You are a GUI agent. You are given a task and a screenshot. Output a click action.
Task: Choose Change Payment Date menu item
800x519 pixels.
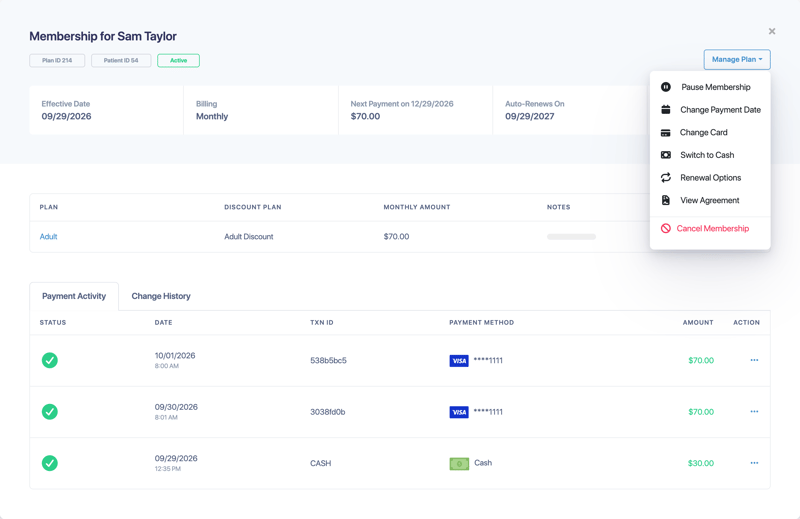(710, 110)
